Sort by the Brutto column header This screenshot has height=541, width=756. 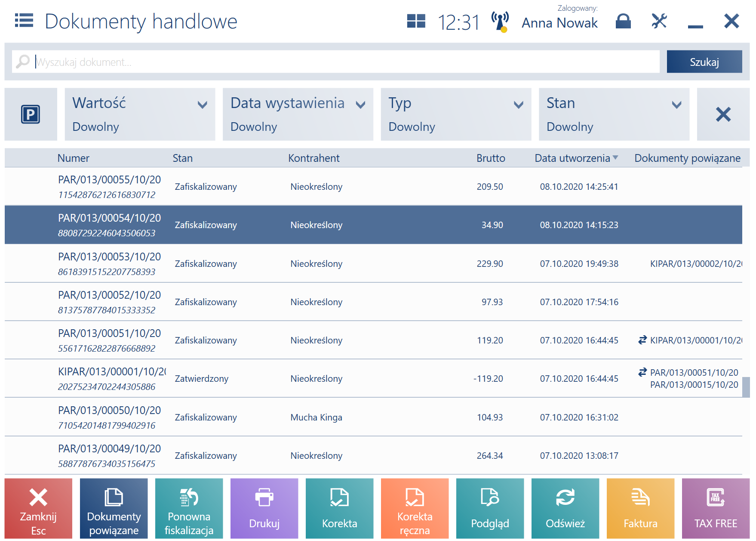491,158
